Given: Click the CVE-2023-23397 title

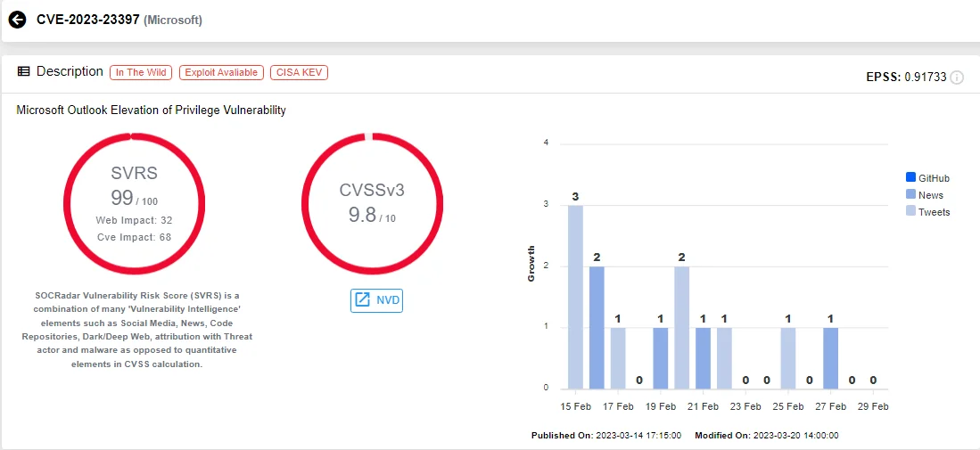Looking at the screenshot, I should click(88, 20).
